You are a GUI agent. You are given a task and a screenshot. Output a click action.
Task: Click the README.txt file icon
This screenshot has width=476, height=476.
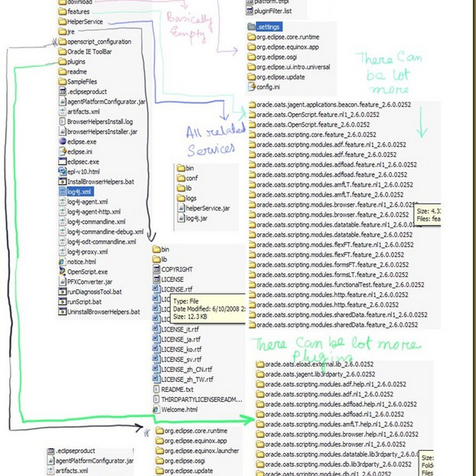click(156, 389)
